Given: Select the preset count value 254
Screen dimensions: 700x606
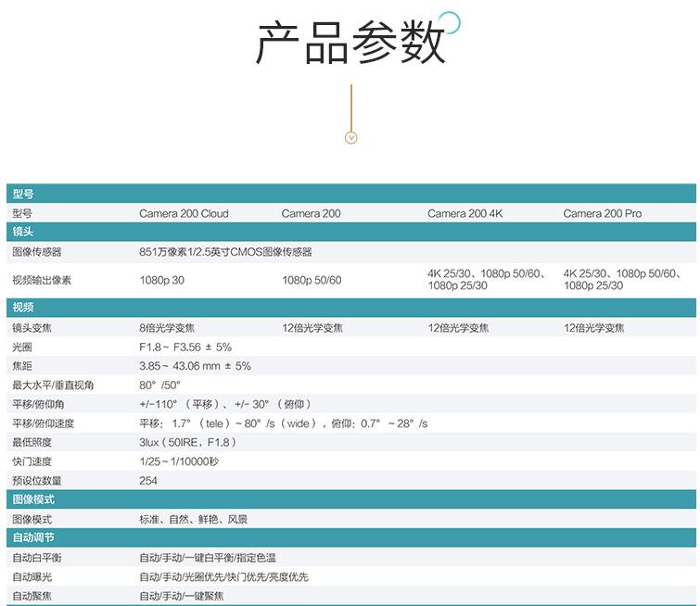Looking at the screenshot, I should click(148, 481).
